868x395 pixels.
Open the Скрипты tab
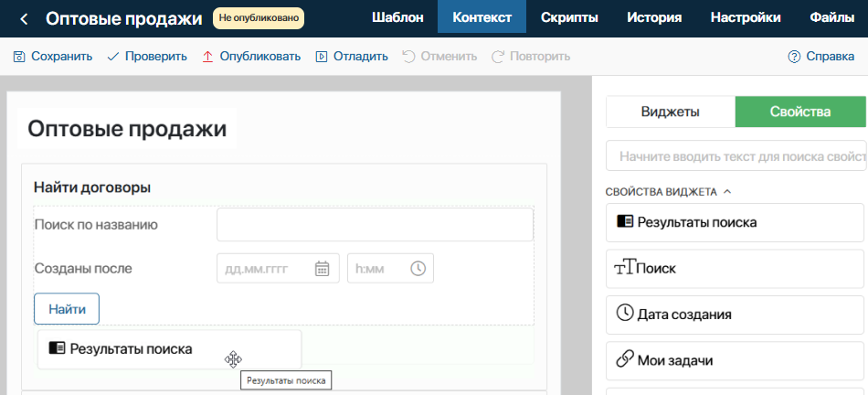tap(569, 17)
